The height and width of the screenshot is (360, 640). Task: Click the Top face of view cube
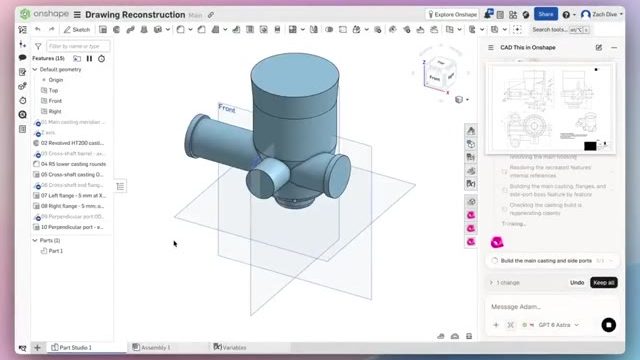click(x=441, y=64)
